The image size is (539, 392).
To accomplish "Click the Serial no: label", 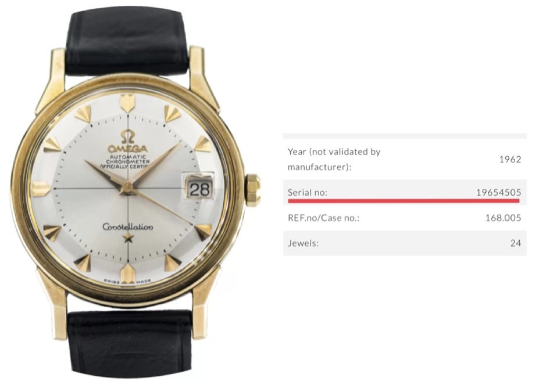I will (x=308, y=192).
